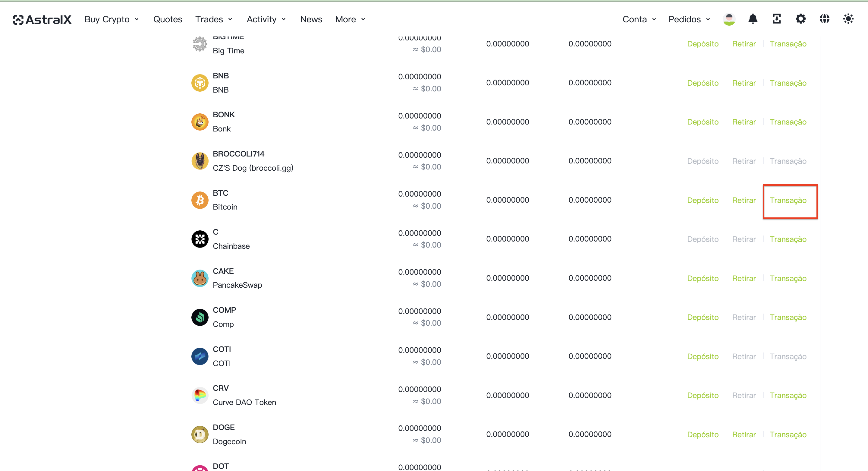Expand the Buy Crypto menu
This screenshot has height=471, width=868.
click(x=112, y=19)
